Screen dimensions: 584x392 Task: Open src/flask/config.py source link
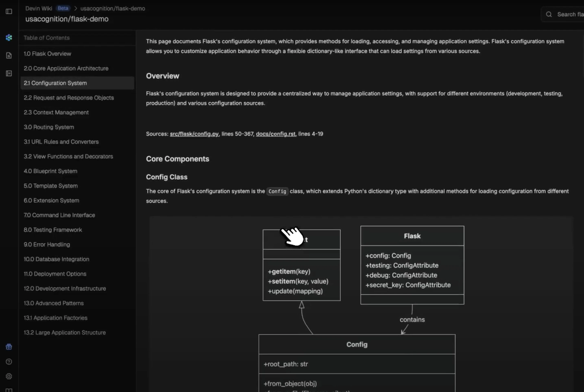(x=194, y=134)
